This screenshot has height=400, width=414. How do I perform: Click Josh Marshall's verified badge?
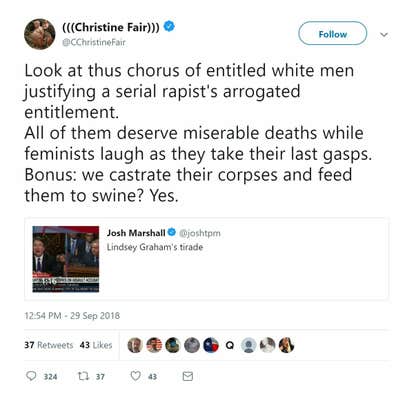click(x=171, y=232)
